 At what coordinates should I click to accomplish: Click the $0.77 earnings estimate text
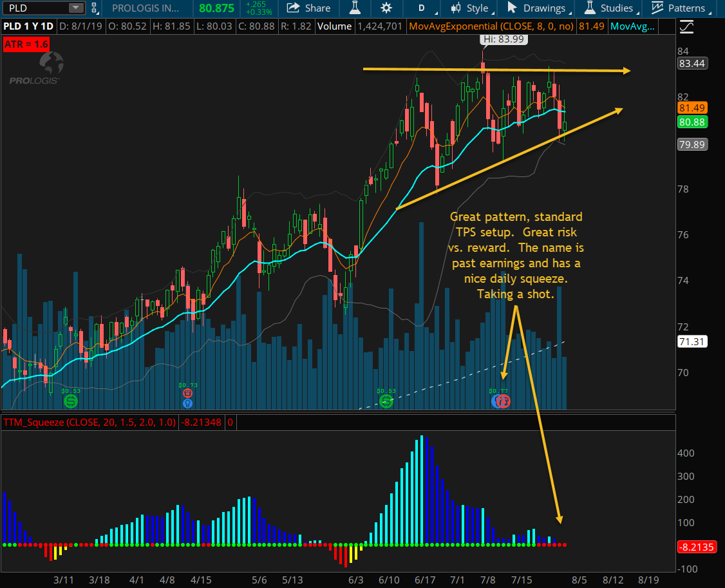pyautogui.click(x=498, y=391)
